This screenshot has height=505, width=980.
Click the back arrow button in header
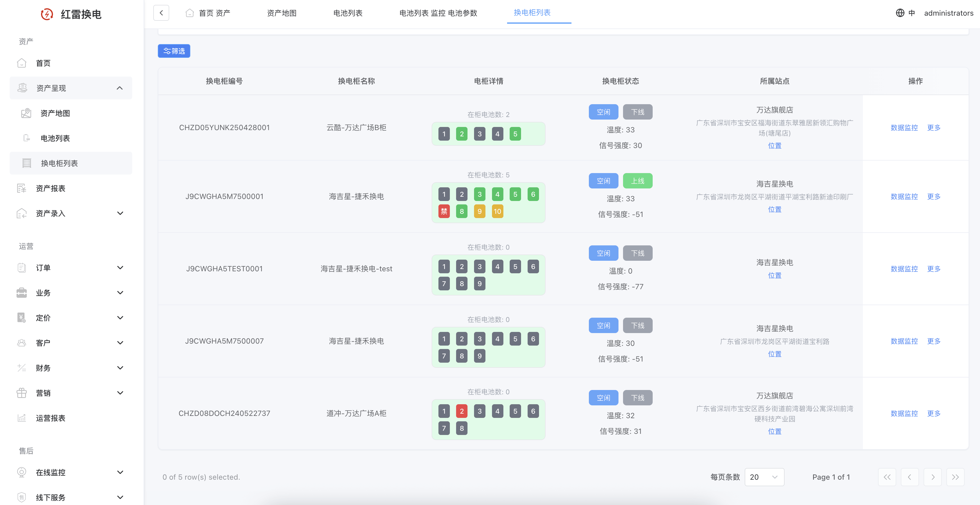[161, 13]
